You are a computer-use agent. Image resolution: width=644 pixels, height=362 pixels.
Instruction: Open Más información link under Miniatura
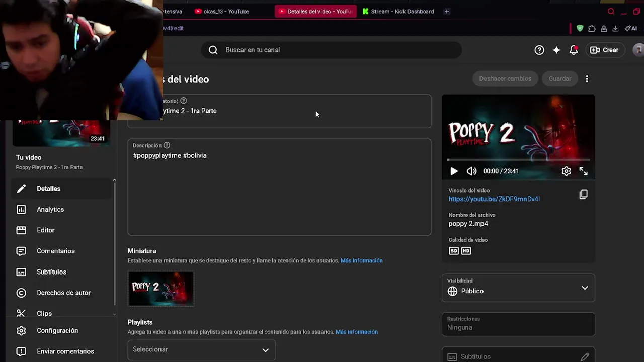point(361,260)
